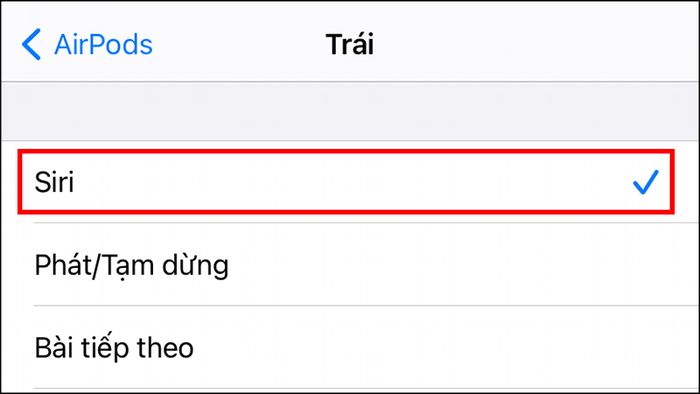
Task: Choose Bài tiếp theo as the action
Action: coord(114,348)
